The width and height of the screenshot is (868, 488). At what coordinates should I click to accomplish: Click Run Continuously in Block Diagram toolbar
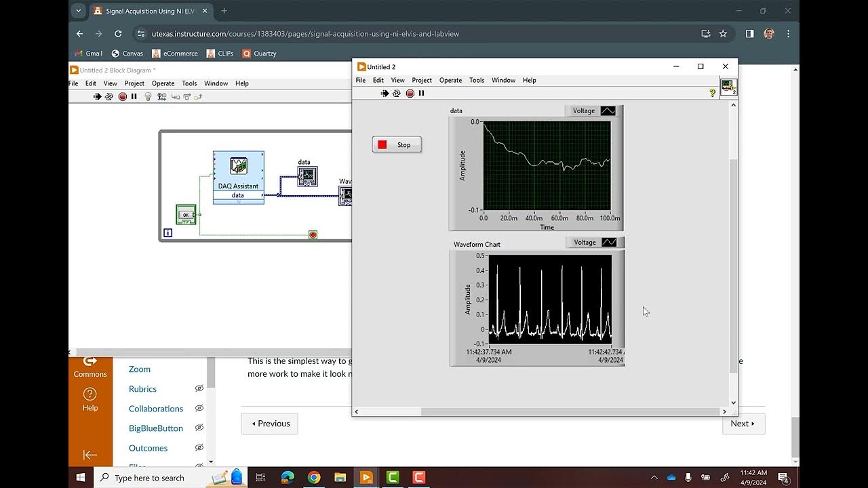[x=109, y=97]
